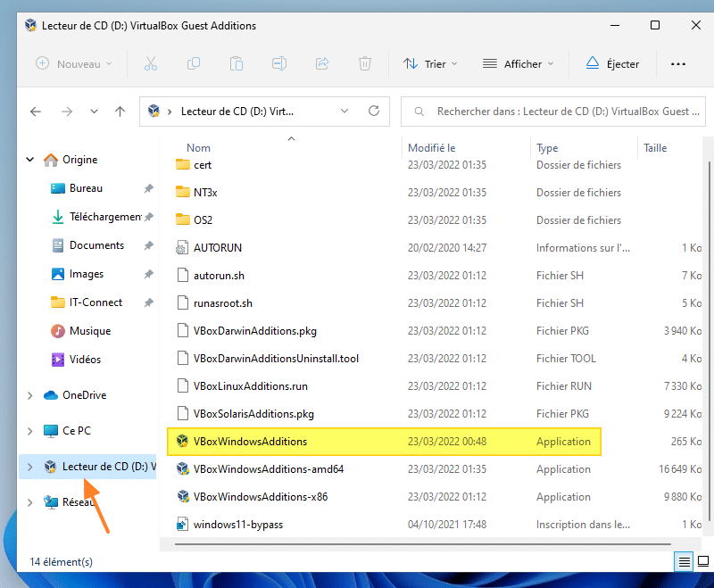Click the Share icon in toolbar
Viewport: 714px width, 588px height.
click(322, 63)
